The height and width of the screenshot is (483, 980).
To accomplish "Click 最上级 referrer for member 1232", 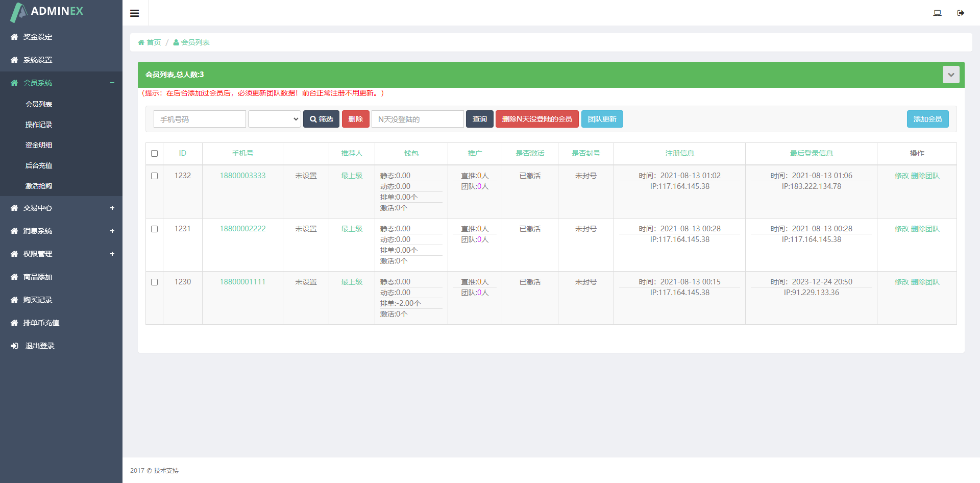I will click(x=352, y=176).
